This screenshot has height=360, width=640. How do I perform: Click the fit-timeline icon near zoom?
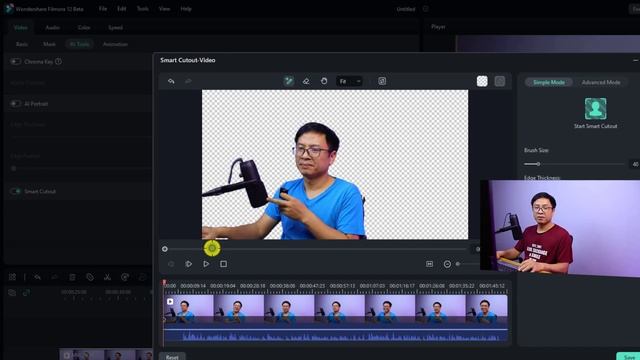pyautogui.click(x=429, y=264)
